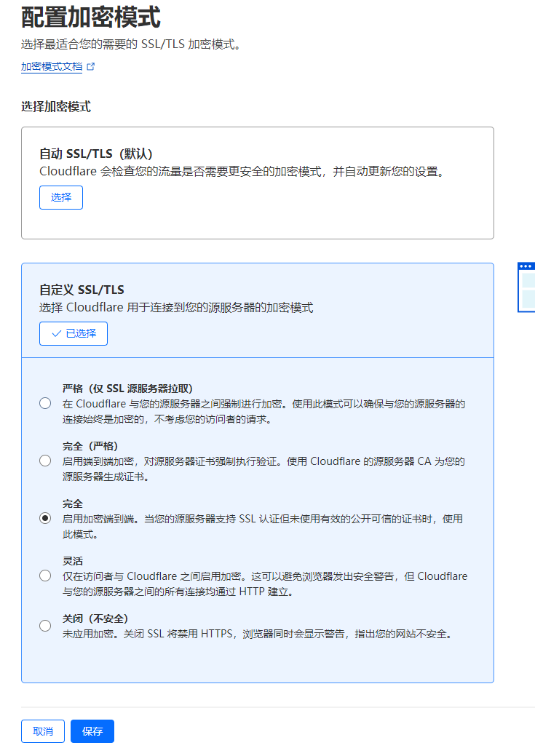Click the blue browser window icon at right edge
Image resolution: width=535 pixels, height=756 pixels.
[x=526, y=287]
